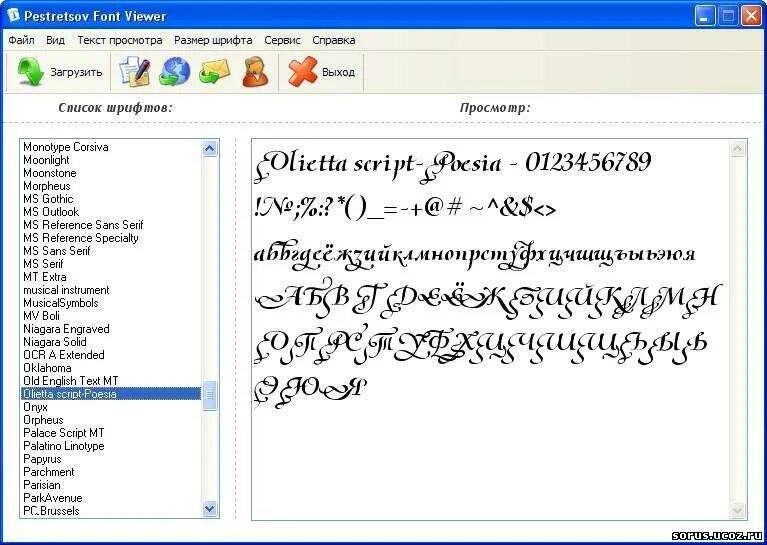Open the Размер шрифта menu
767x545 pixels.
(213, 40)
